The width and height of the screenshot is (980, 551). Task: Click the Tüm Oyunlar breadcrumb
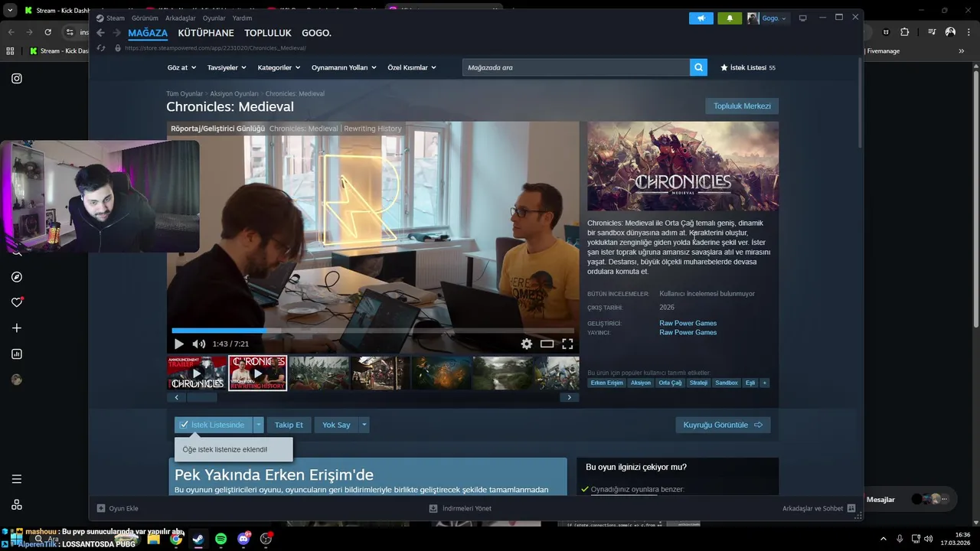(x=185, y=93)
